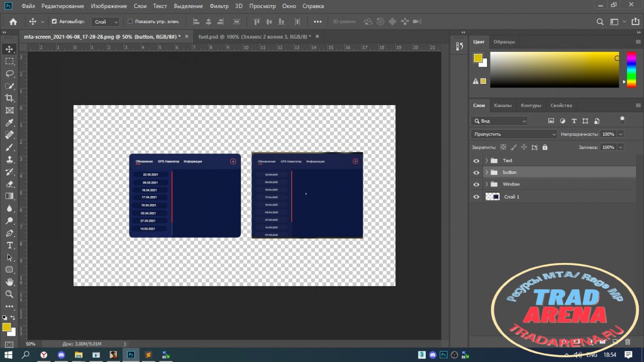Select the Path Selection tool
644x362 pixels.
[x=10, y=257]
